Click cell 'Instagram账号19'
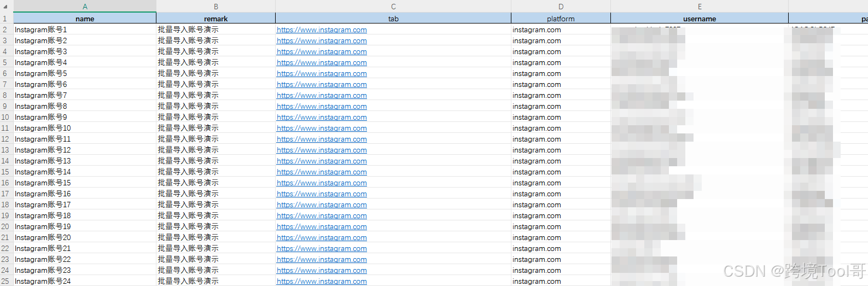The height and width of the screenshot is (286, 868). [x=85, y=226]
